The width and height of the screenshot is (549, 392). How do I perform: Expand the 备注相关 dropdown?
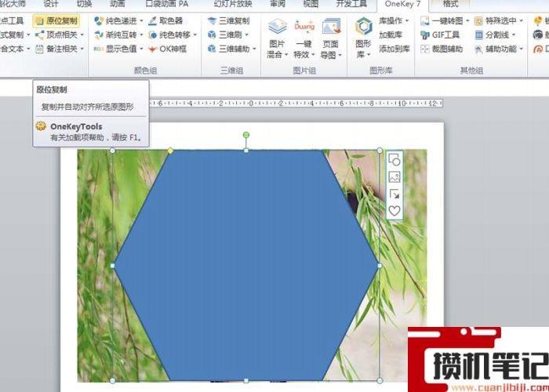point(82,49)
